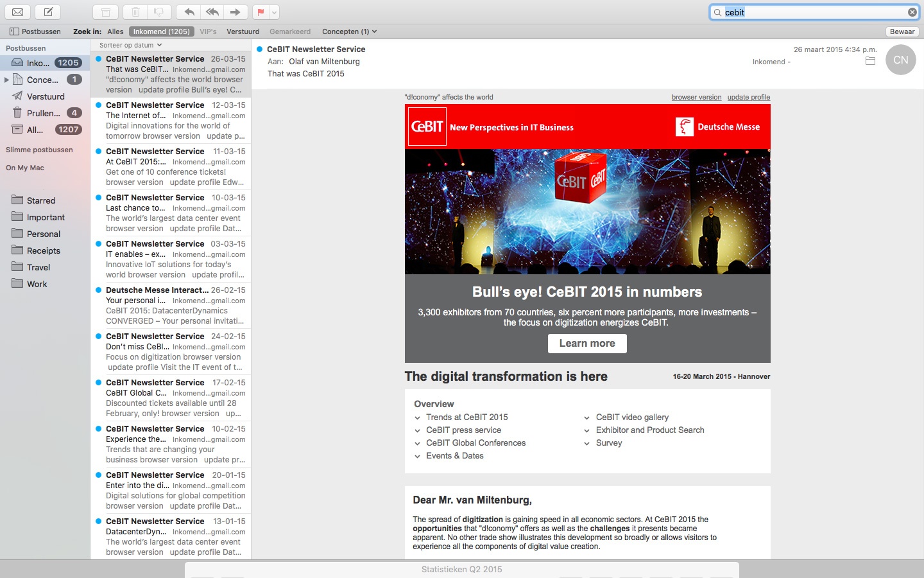The width and height of the screenshot is (924, 578).
Task: Click the Learn more button in the newsletter
Action: (x=587, y=344)
